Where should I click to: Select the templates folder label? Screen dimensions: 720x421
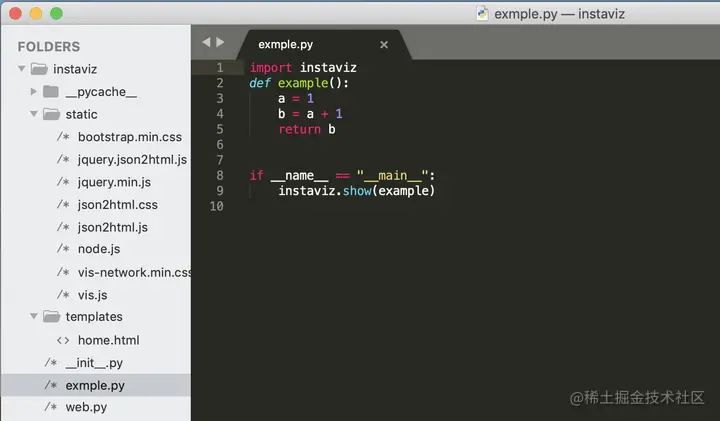(x=94, y=316)
